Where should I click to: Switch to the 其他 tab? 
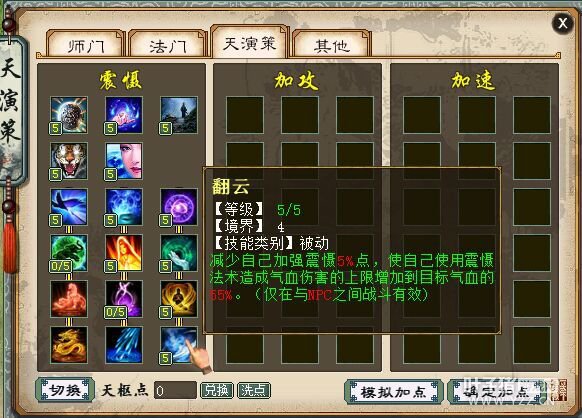(331, 44)
